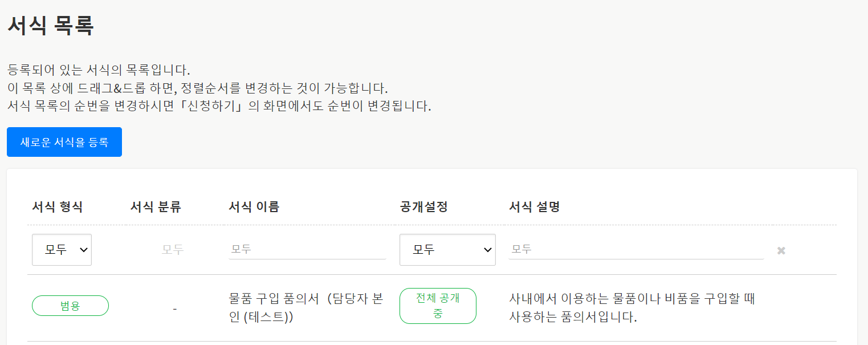Click the 서식 형식 column header
The image size is (868, 345).
(57, 207)
